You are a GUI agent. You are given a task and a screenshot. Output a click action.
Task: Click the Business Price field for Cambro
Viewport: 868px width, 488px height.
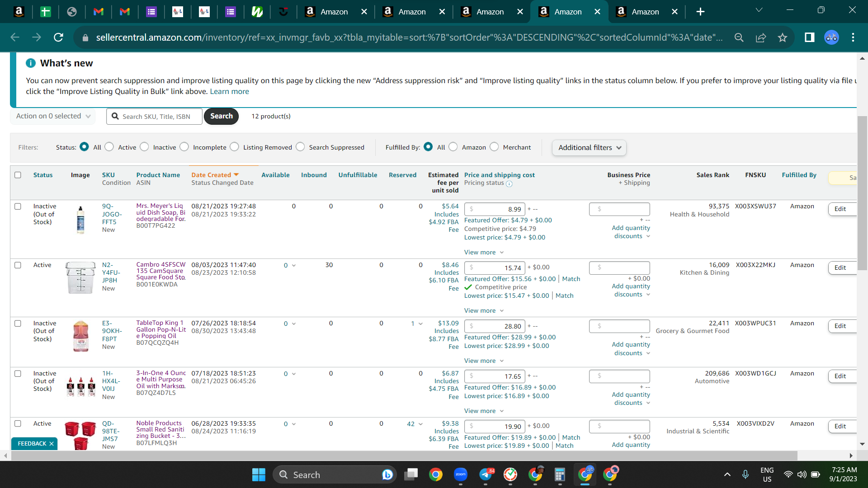[619, 267]
